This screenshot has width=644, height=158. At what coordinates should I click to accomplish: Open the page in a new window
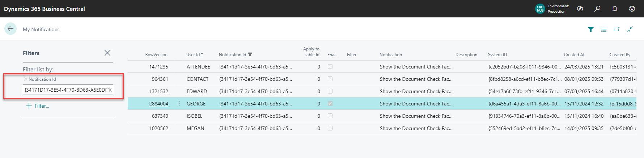[x=617, y=29]
